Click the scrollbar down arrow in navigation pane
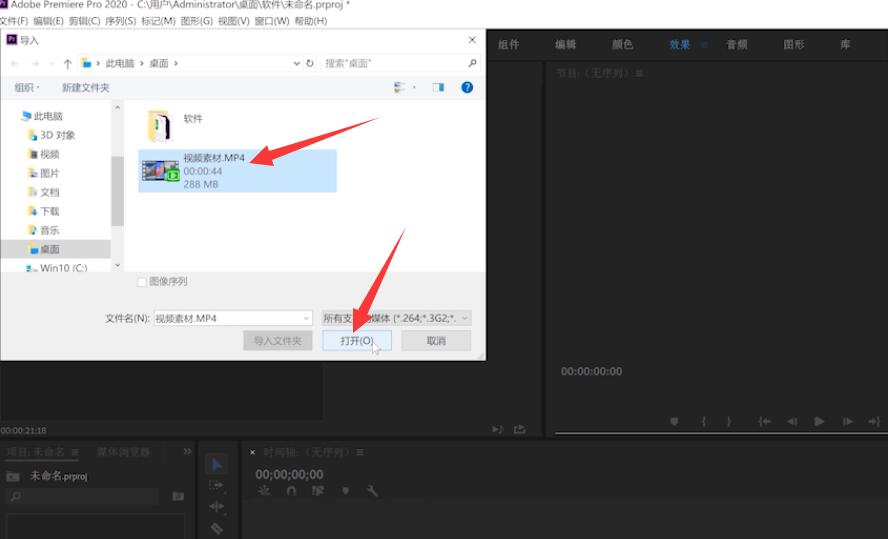Viewport: 888px width, 539px height. (x=117, y=265)
